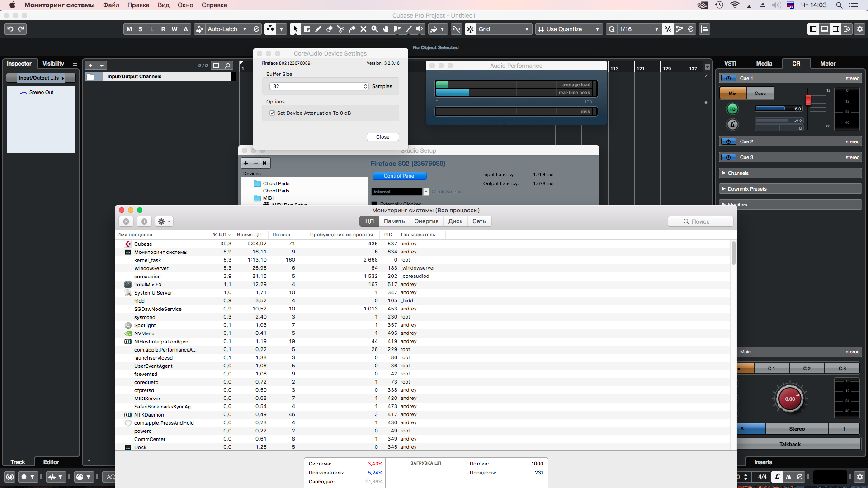
Task: Select the Draw pencil tool
Action: (318, 29)
